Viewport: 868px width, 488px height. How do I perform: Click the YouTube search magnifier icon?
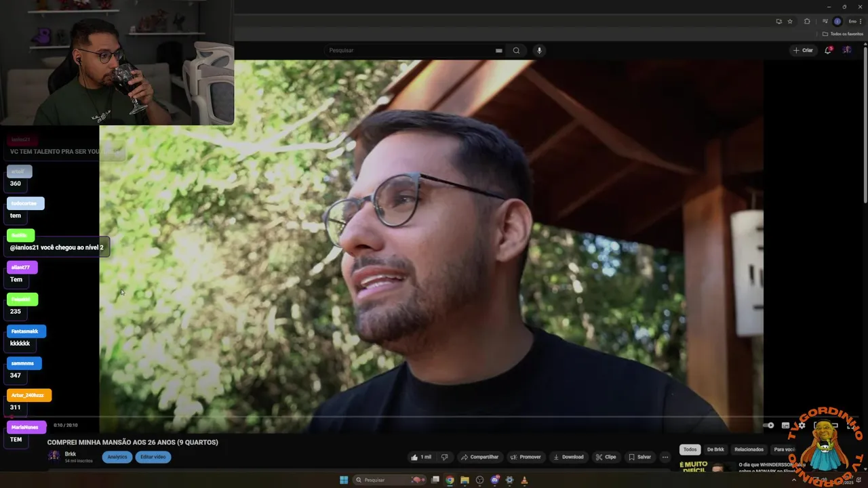point(516,50)
